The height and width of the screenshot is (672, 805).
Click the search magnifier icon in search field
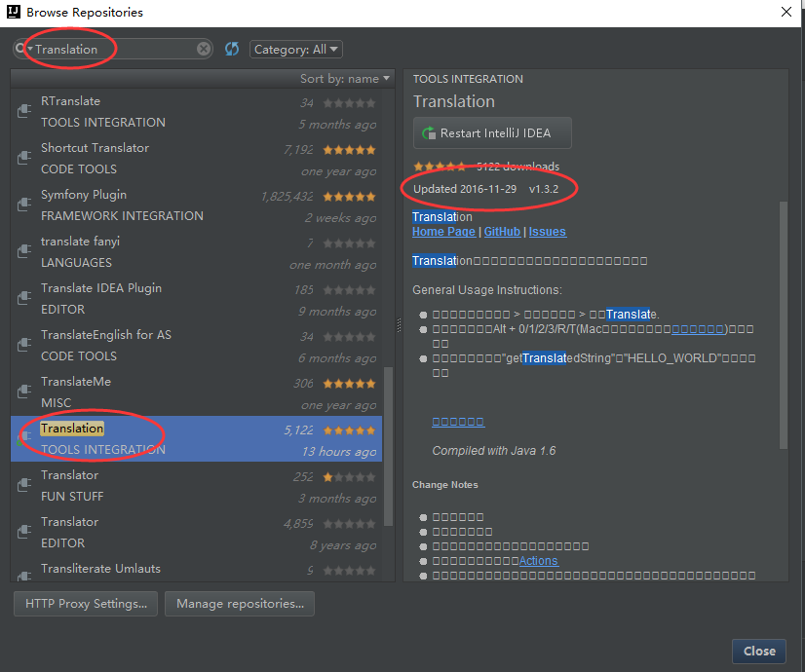20,49
